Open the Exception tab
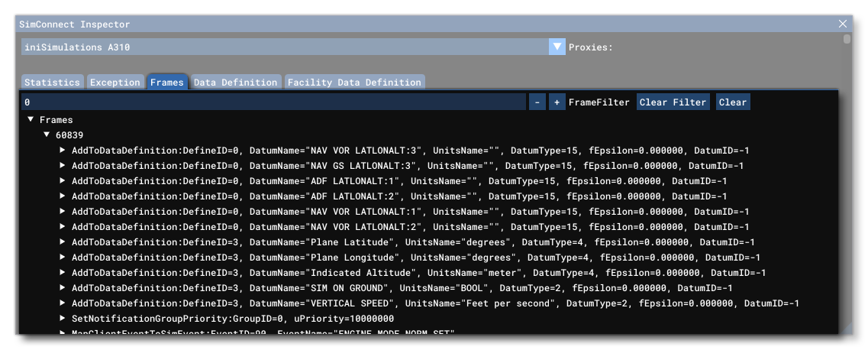 115,83
